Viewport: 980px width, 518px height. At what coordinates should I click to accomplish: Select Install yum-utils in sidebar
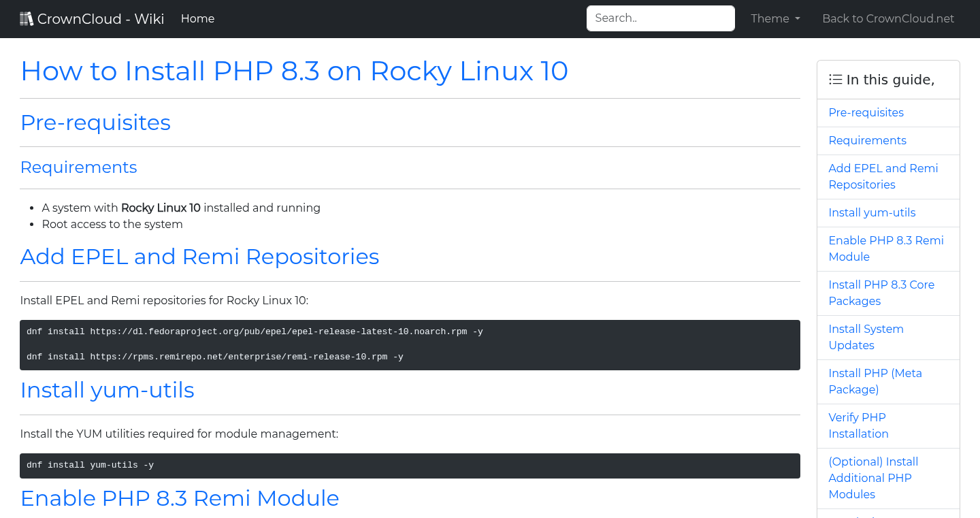pos(872,213)
